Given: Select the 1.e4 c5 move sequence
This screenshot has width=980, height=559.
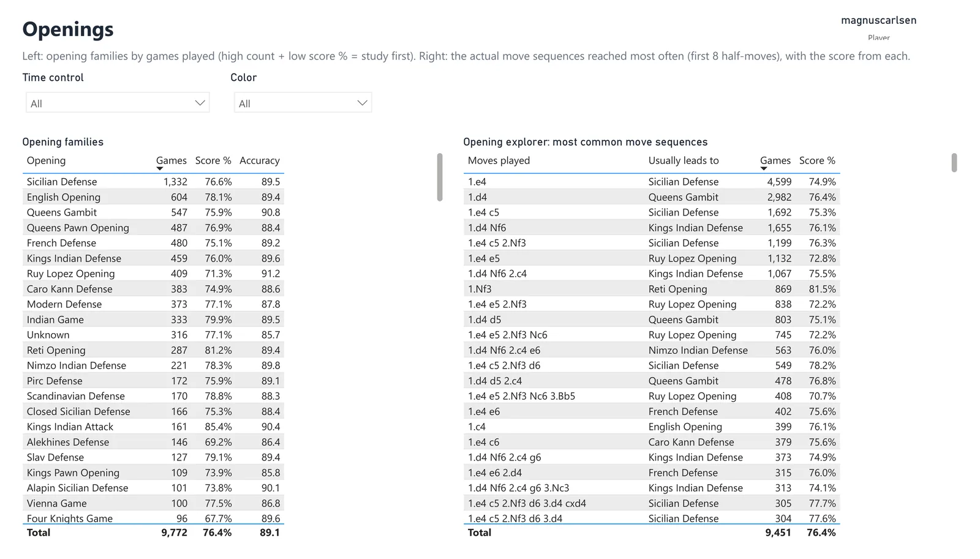Looking at the screenshot, I should pyautogui.click(x=652, y=212).
